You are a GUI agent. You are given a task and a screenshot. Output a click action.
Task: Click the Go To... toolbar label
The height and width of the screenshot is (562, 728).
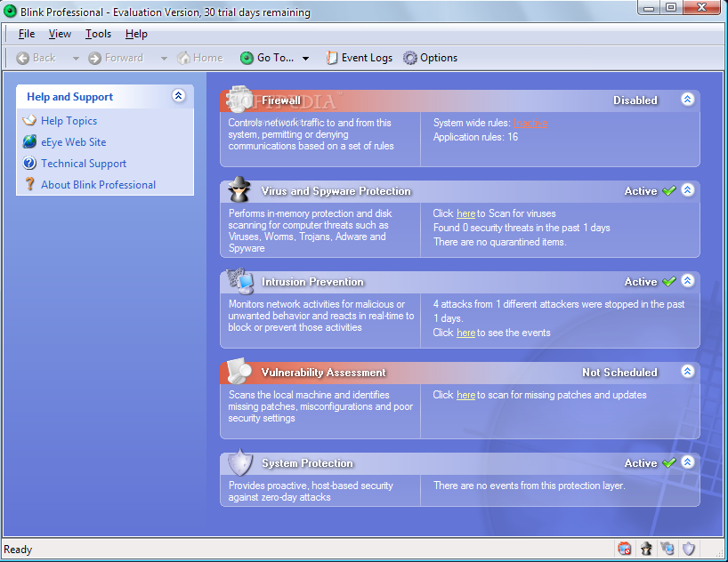click(x=275, y=58)
